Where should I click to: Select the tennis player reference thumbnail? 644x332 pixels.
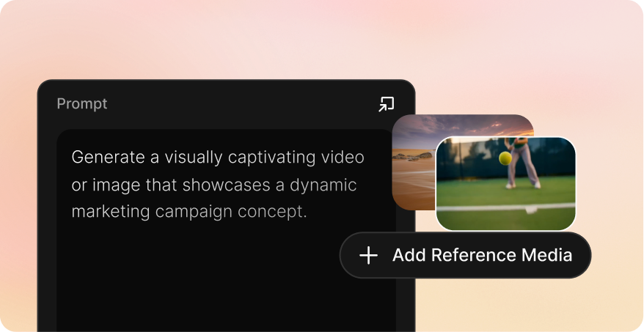click(x=505, y=183)
